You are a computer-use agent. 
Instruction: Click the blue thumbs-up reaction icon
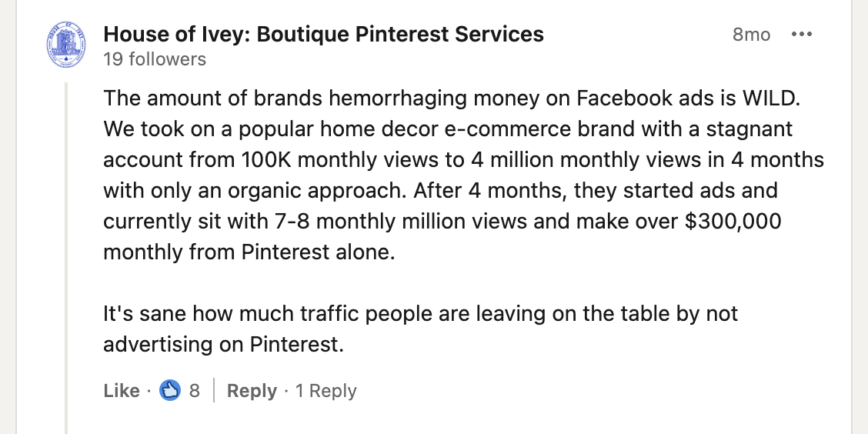point(170,390)
